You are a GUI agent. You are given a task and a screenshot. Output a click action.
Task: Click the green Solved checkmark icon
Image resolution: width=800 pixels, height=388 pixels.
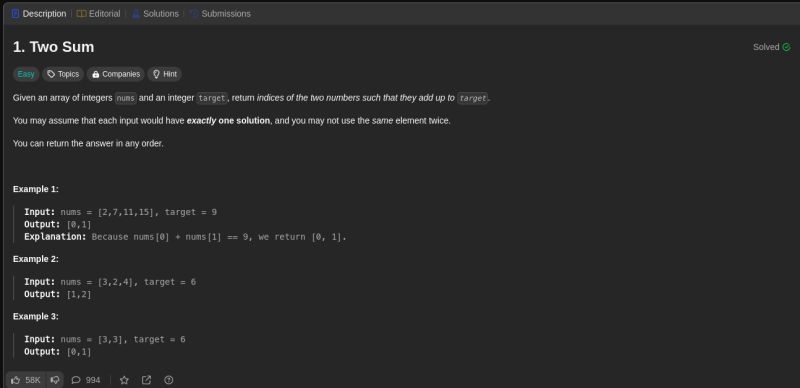tap(786, 47)
